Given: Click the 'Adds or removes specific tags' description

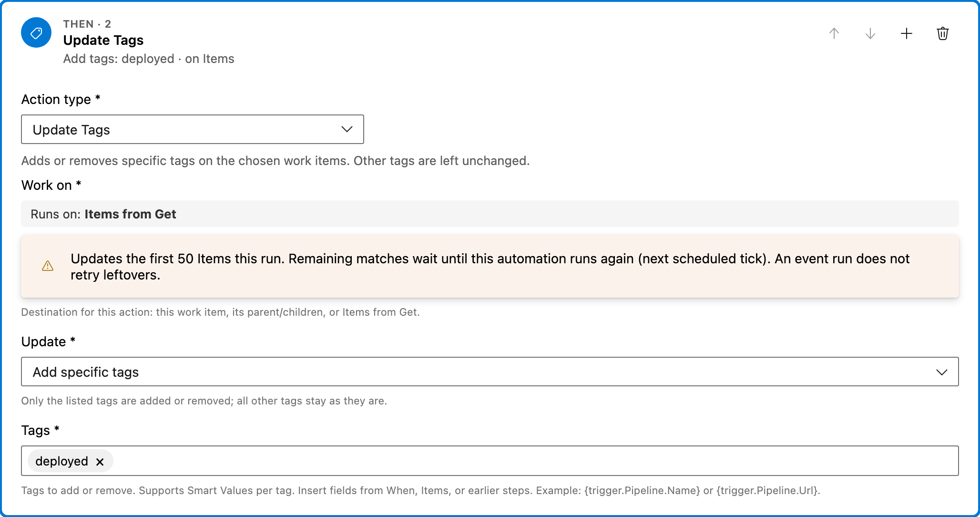Looking at the screenshot, I should click(276, 161).
